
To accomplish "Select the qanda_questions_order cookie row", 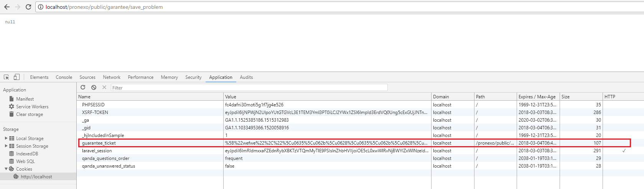I will point(361,158).
